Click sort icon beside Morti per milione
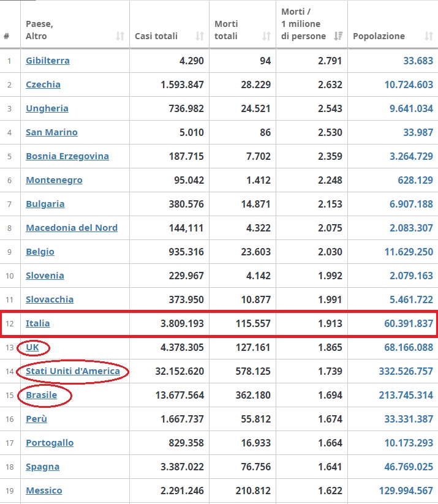 tap(338, 37)
